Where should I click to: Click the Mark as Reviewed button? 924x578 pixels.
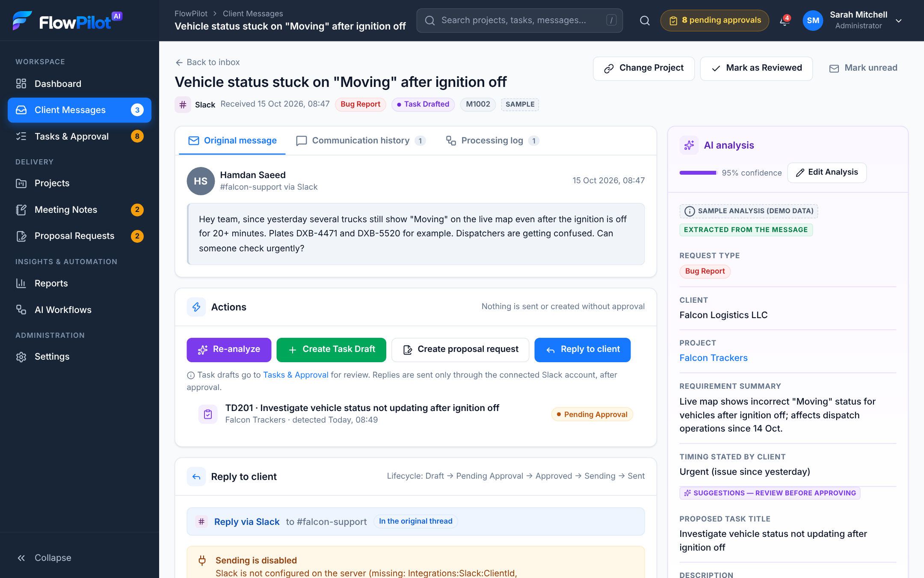[756, 68]
